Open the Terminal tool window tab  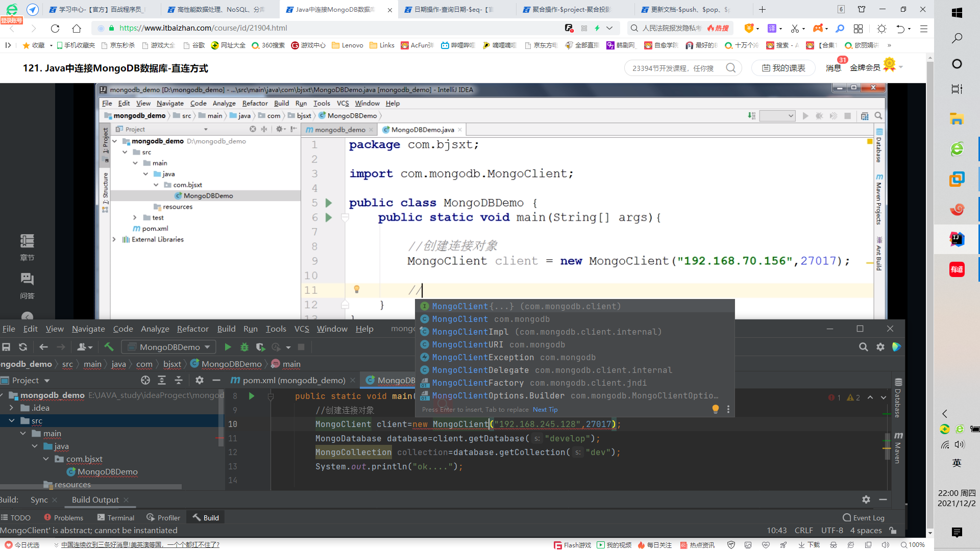pos(116,517)
